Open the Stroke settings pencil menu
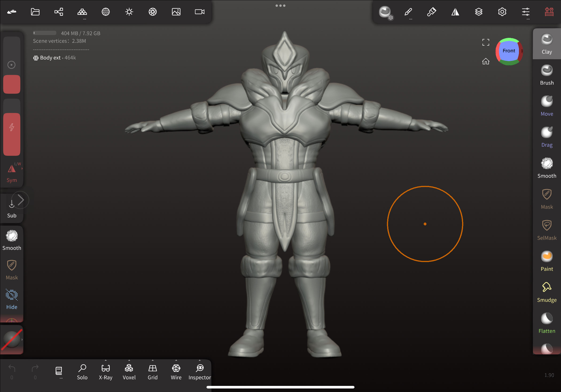 tap(408, 12)
